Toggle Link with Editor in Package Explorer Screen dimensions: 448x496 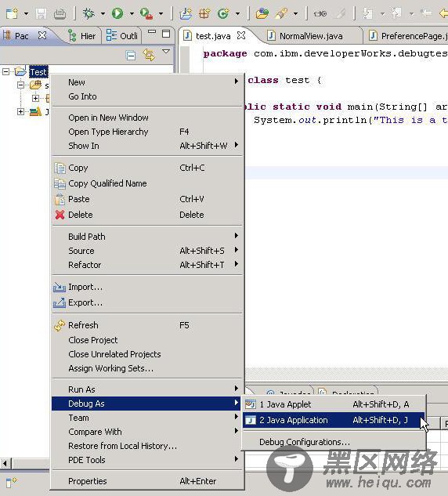(149, 55)
